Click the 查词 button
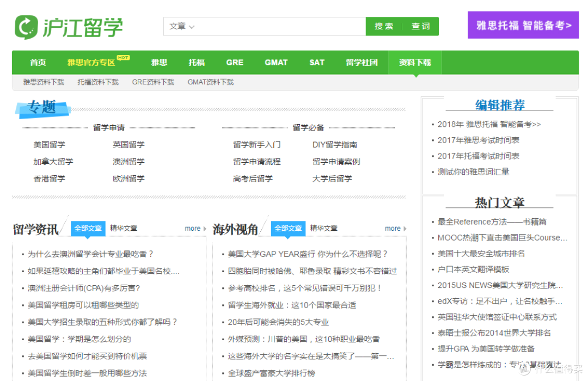Image resolution: width=588 pixels, height=381 pixels. click(420, 26)
